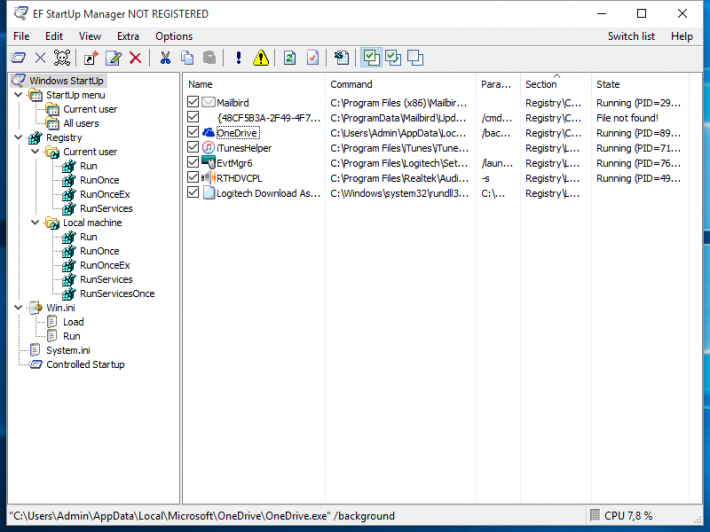Uncheck the iTunesHelper checkbox
710x532 pixels.
point(193,147)
